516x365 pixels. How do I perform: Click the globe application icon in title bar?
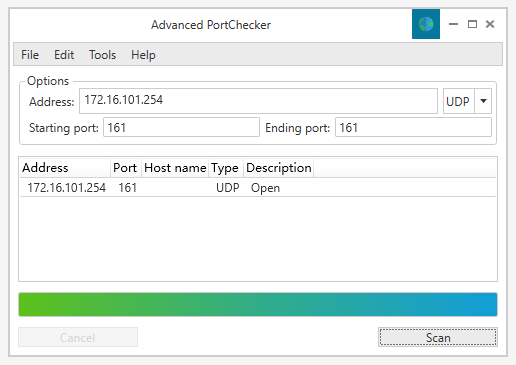(x=426, y=24)
